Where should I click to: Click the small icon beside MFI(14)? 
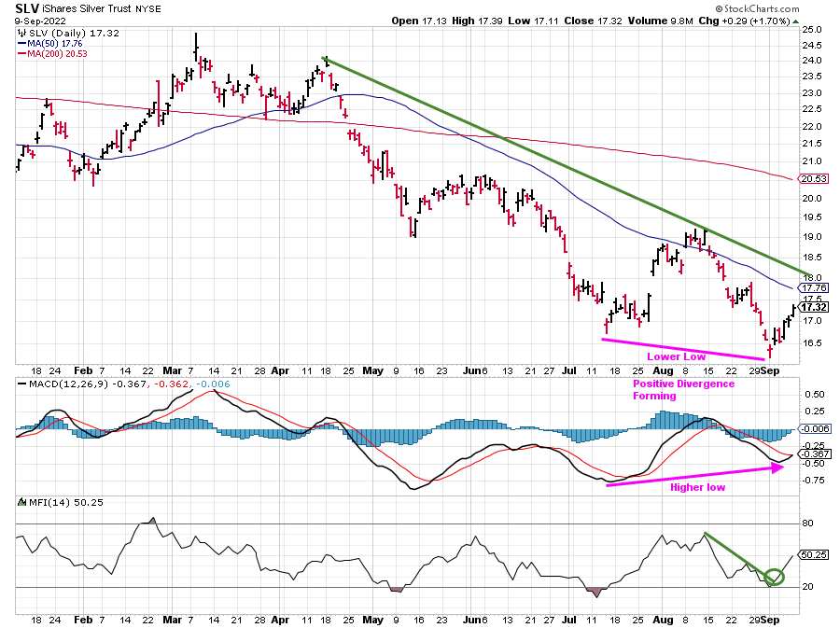pyautogui.click(x=22, y=502)
